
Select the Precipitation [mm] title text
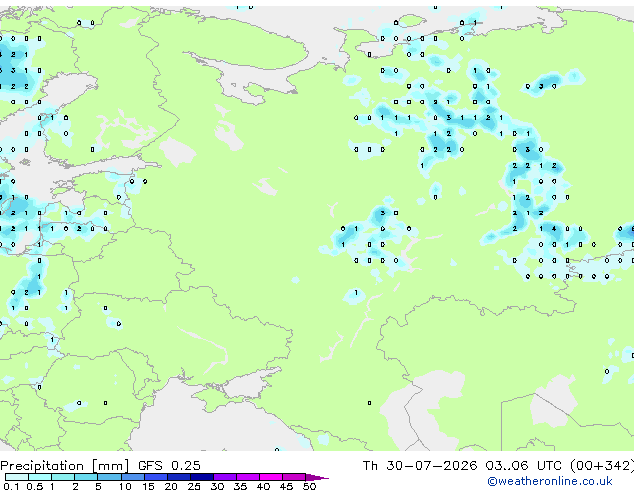[x=65, y=466]
